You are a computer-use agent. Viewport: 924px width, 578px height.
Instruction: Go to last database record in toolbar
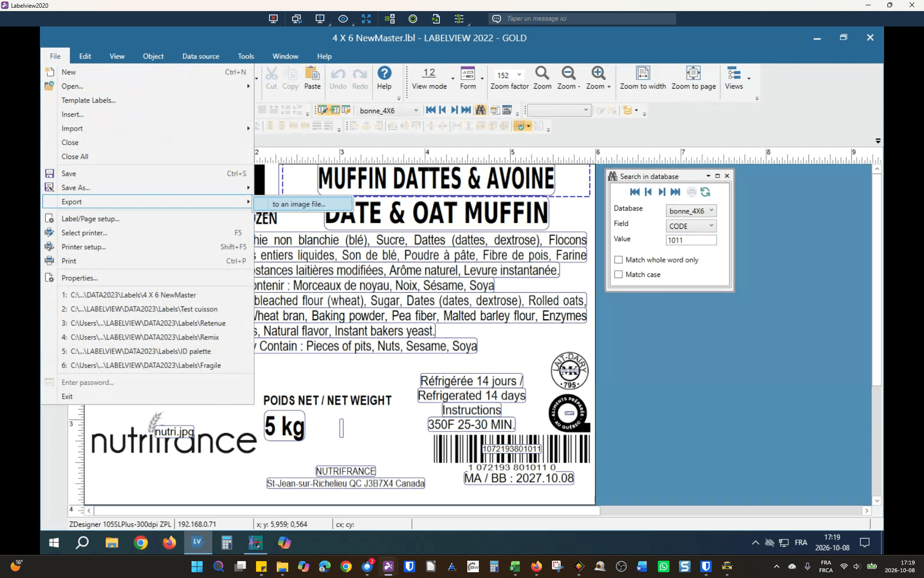(x=466, y=110)
